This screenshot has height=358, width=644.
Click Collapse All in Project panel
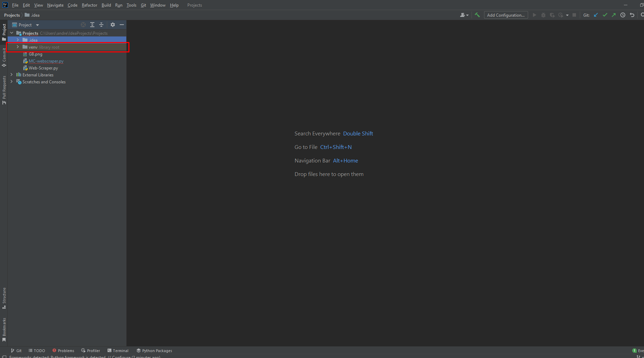pos(101,25)
